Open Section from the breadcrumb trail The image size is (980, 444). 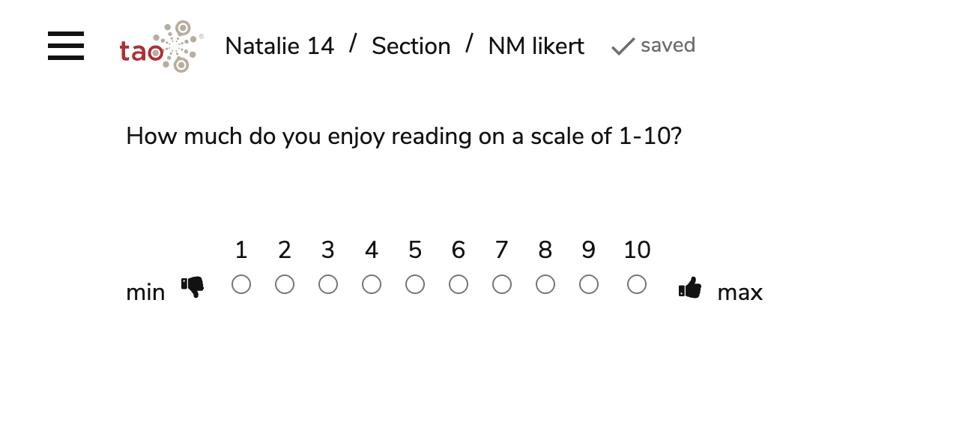pos(411,46)
